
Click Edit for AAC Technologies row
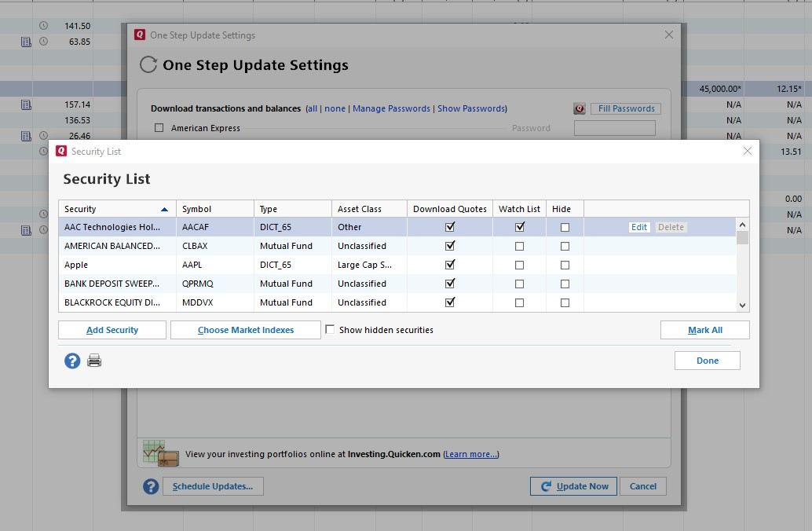639,227
